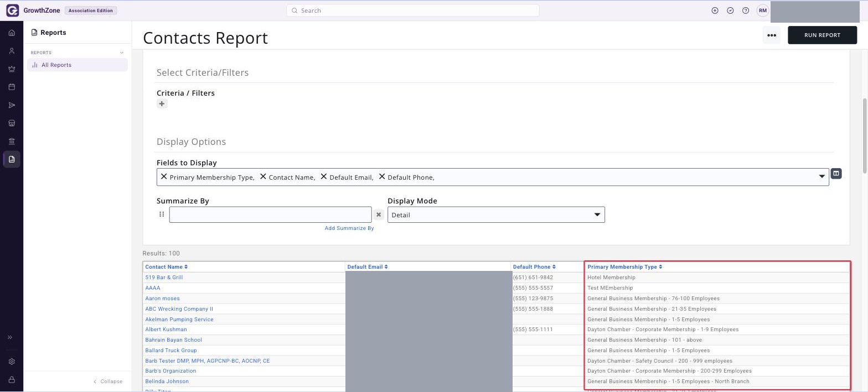The height and width of the screenshot is (392, 868).
Task: Click the Test MEmbership cell
Action: pyautogui.click(x=717, y=288)
